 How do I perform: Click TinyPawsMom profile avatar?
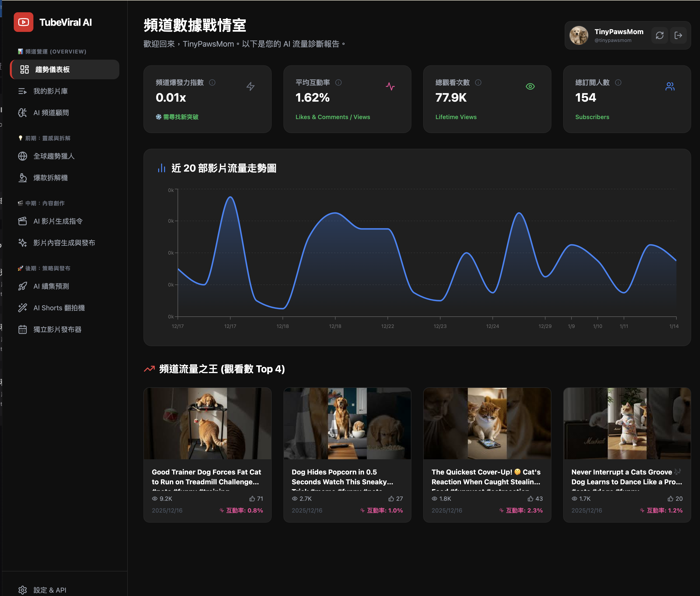tap(579, 35)
